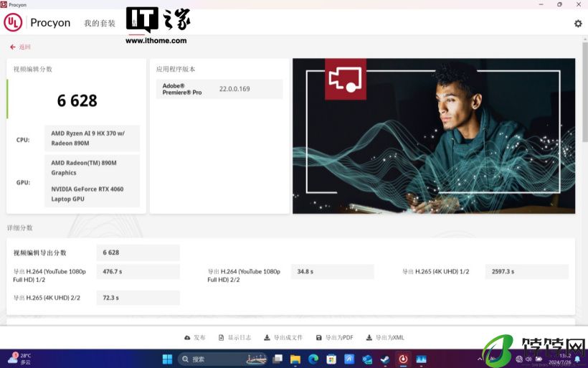Click the 导出为PDF button

point(334,338)
